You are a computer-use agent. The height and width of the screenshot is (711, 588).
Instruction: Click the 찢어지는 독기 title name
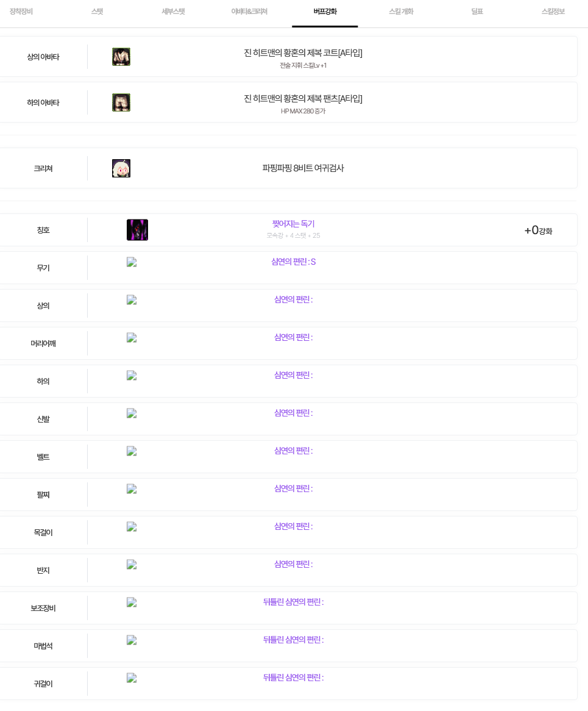tap(293, 224)
